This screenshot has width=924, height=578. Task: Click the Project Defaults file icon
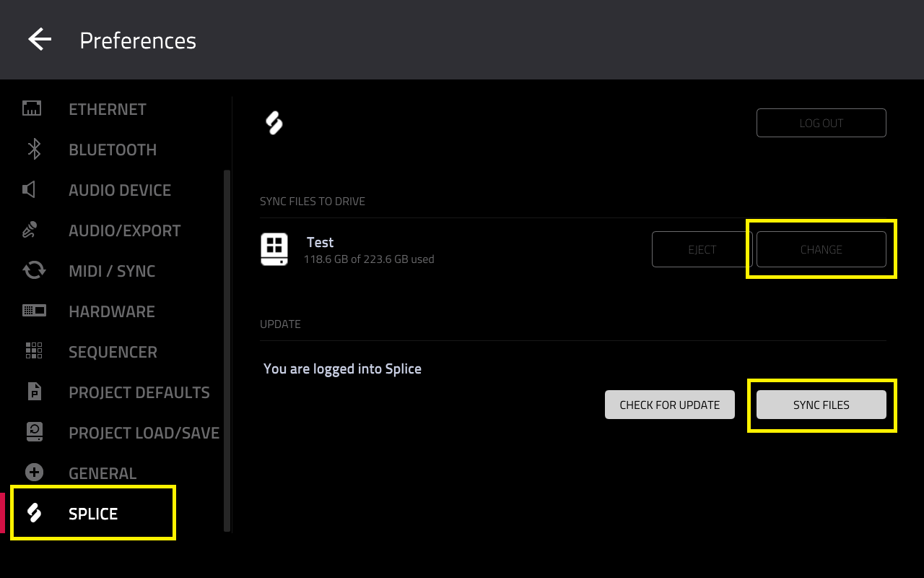[34, 392]
